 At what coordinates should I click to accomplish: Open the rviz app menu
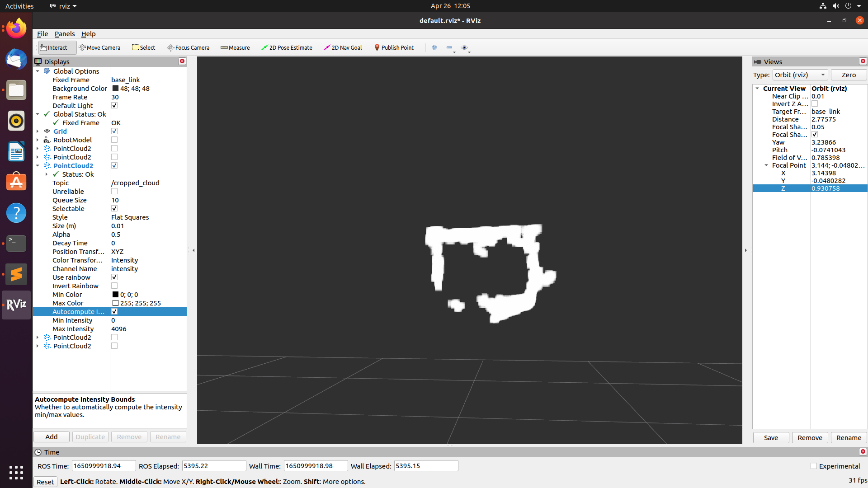tap(63, 6)
